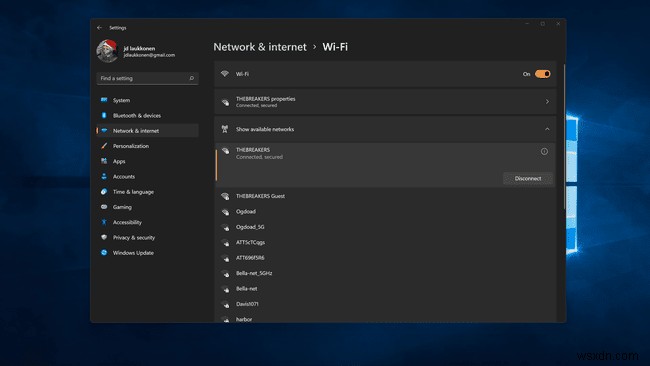Click the Bluetooth icon in sidebar

[104, 115]
